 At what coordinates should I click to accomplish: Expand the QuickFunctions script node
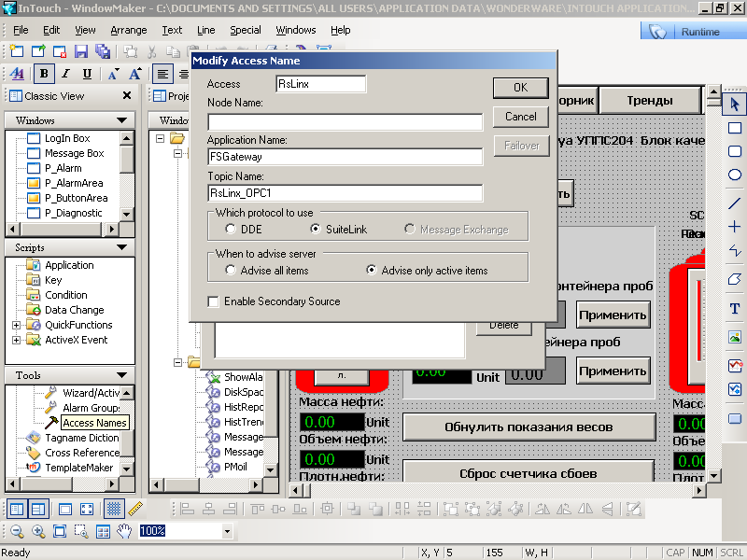[x=16, y=325]
